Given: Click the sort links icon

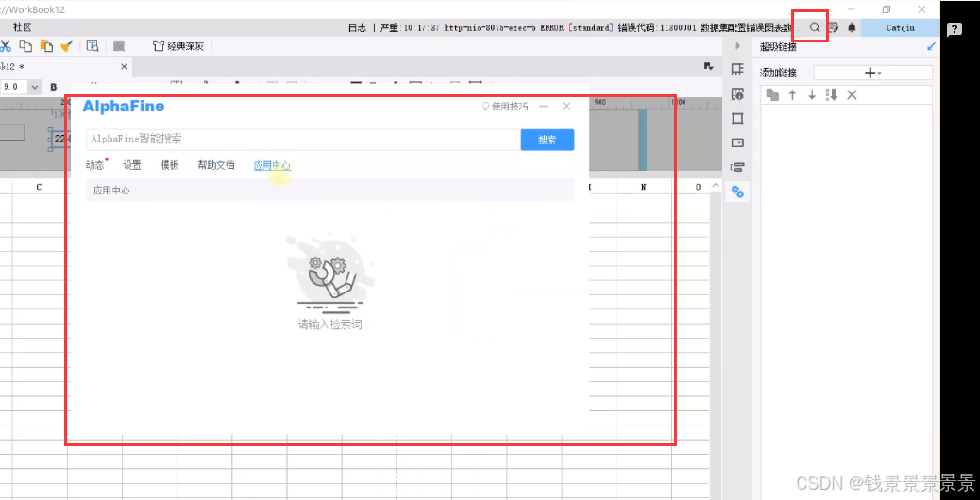Looking at the screenshot, I should 831,95.
